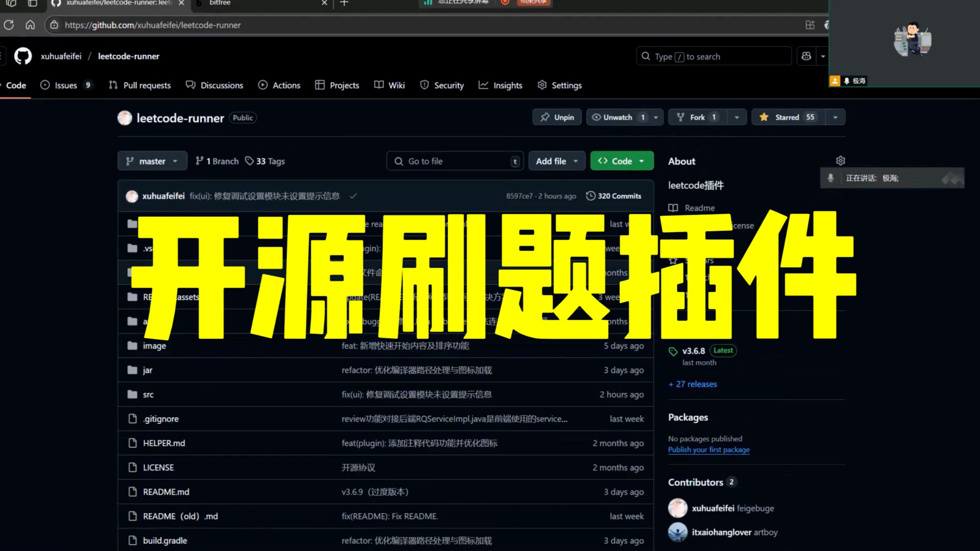Go to browser home page icon
980x551 pixels.
click(30, 25)
